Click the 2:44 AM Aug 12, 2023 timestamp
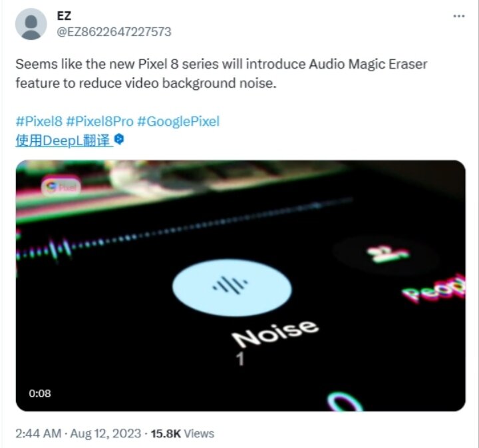Screen dimensions: 479x448 click(x=79, y=433)
